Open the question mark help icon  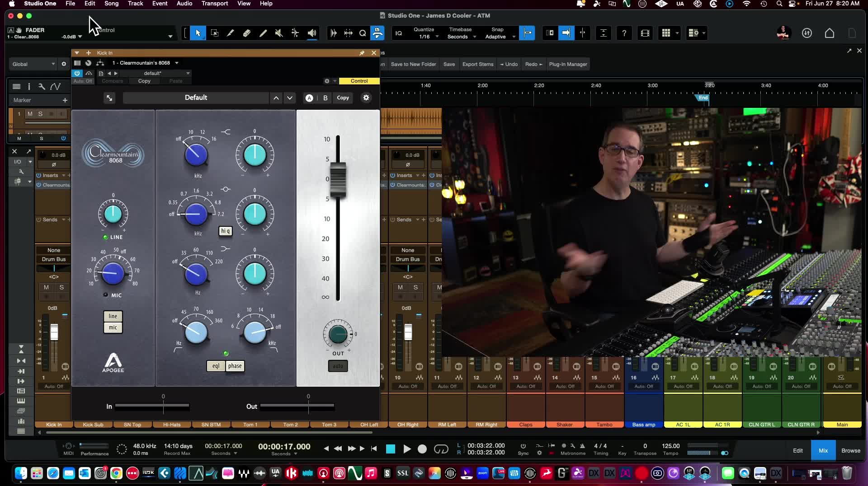pyautogui.click(x=624, y=33)
